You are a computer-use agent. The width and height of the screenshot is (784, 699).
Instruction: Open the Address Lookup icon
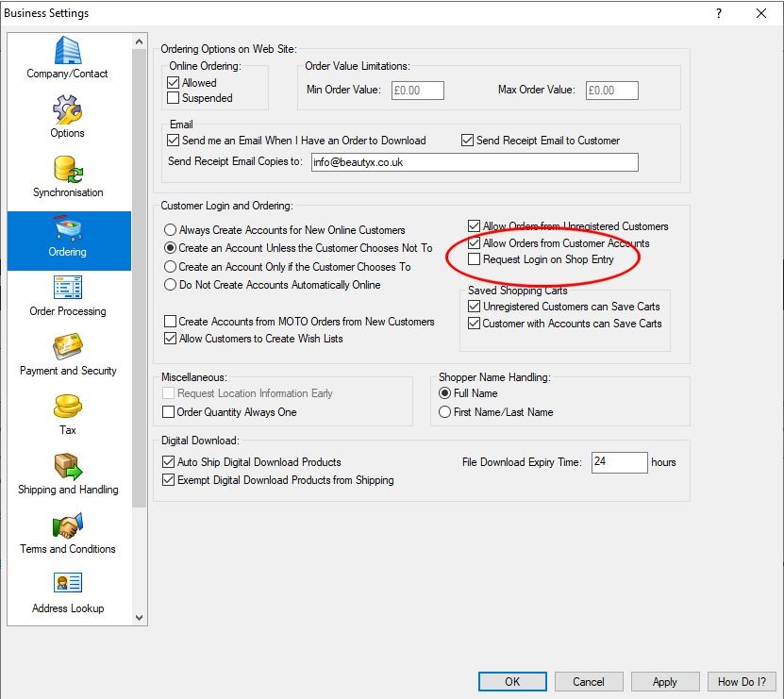[68, 584]
